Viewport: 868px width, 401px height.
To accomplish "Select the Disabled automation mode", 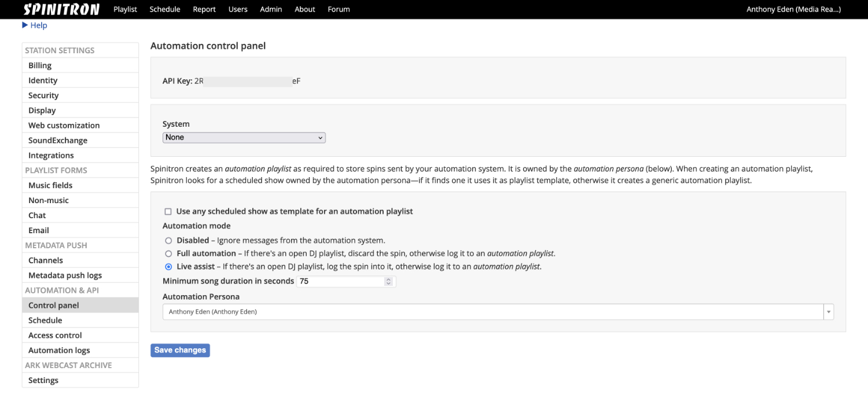I will (168, 241).
